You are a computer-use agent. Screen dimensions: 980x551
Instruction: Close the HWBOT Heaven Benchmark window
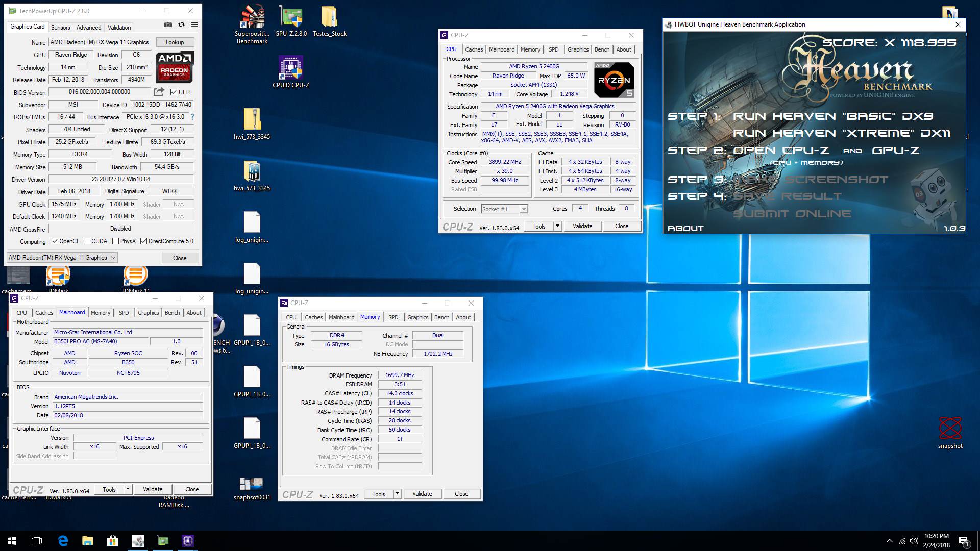click(x=958, y=24)
